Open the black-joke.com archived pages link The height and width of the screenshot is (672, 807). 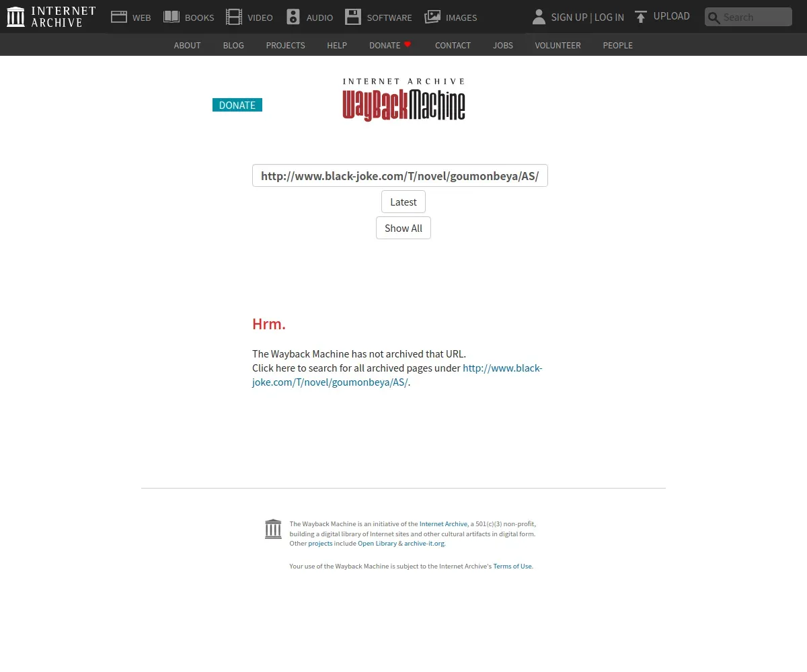click(x=397, y=375)
